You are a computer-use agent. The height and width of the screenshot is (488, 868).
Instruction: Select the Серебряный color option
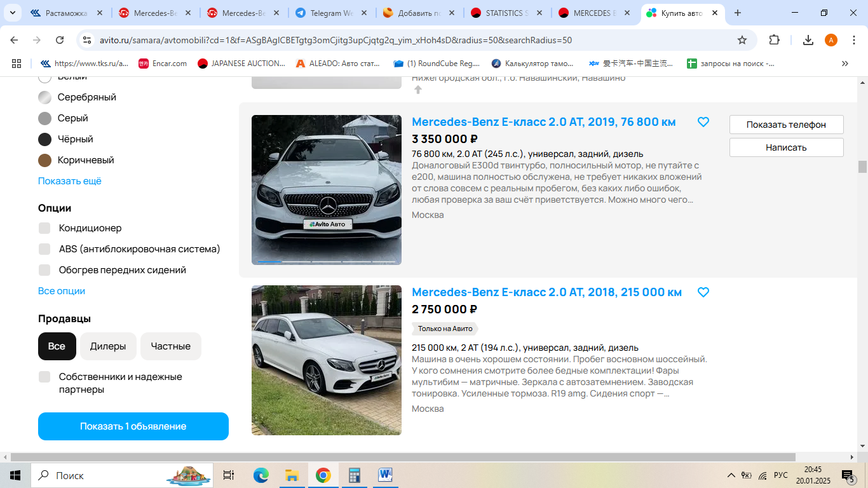[x=77, y=97]
